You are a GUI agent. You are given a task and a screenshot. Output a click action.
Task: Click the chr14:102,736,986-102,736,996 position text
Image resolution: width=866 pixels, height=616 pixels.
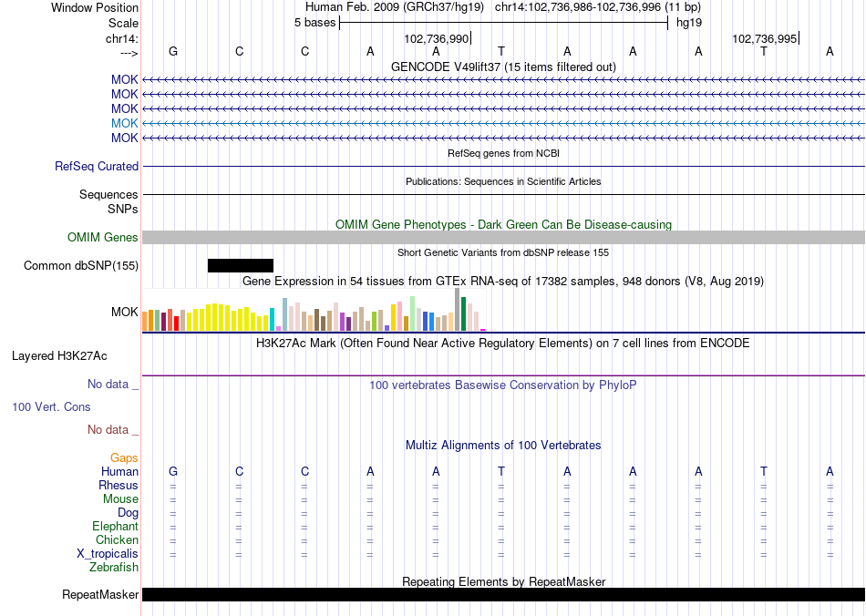pyautogui.click(x=598, y=7)
